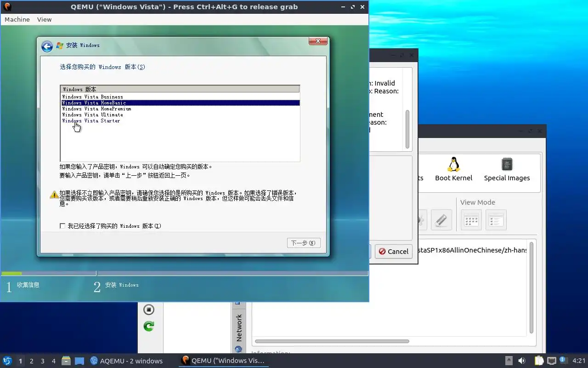Image resolution: width=588 pixels, height=368 pixels.
Task: Open Boot Kernel section in AQEMU
Action: (453, 169)
